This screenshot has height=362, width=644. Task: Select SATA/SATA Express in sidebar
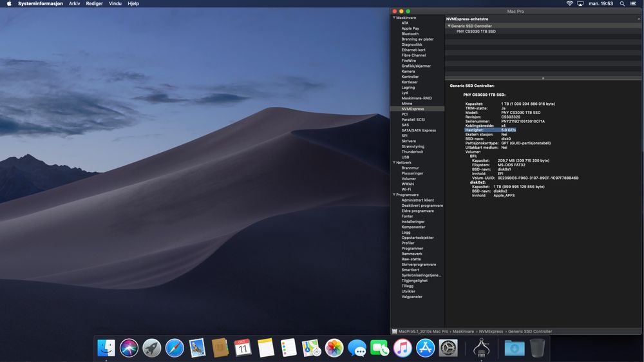419,130
